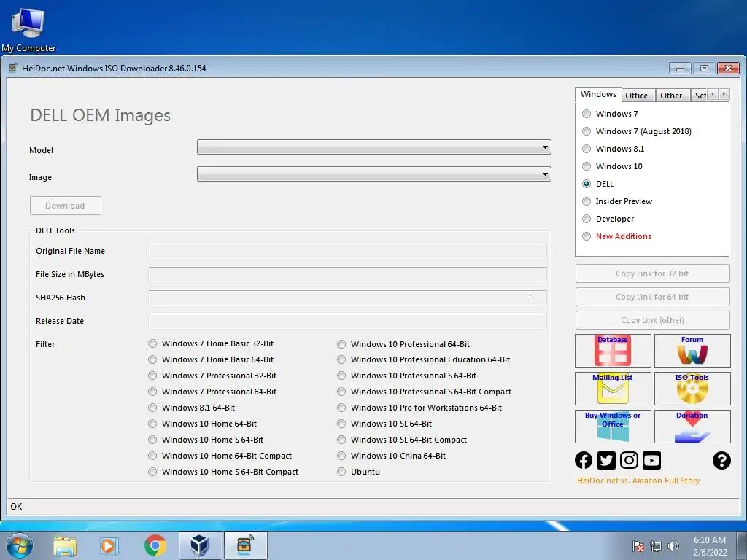The image size is (747, 560).
Task: Open the Donation heart icon
Action: click(692, 426)
